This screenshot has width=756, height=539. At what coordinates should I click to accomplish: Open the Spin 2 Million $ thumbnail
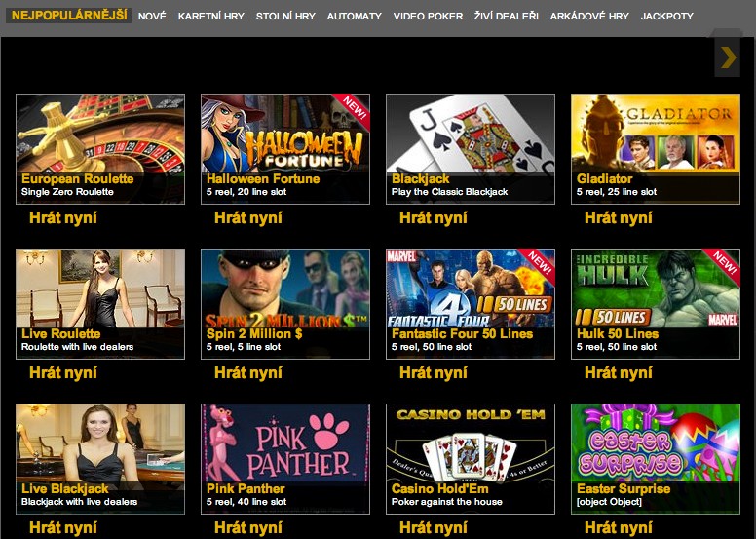[285, 304]
